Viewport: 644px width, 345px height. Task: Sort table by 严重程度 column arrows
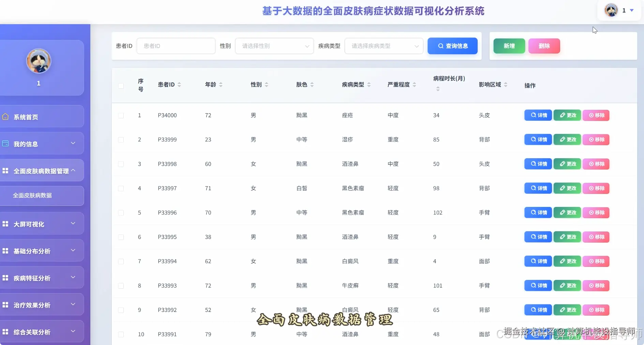tap(414, 85)
